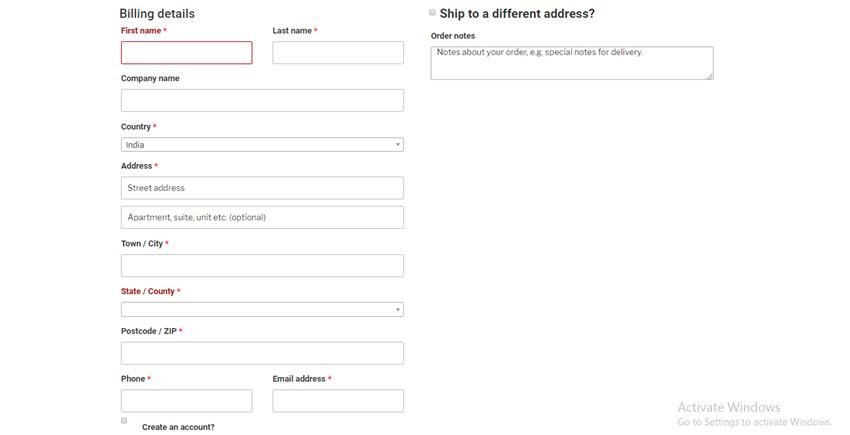Image resolution: width=850 pixels, height=435 pixels.
Task: Click the Street address field
Action: [x=262, y=188]
